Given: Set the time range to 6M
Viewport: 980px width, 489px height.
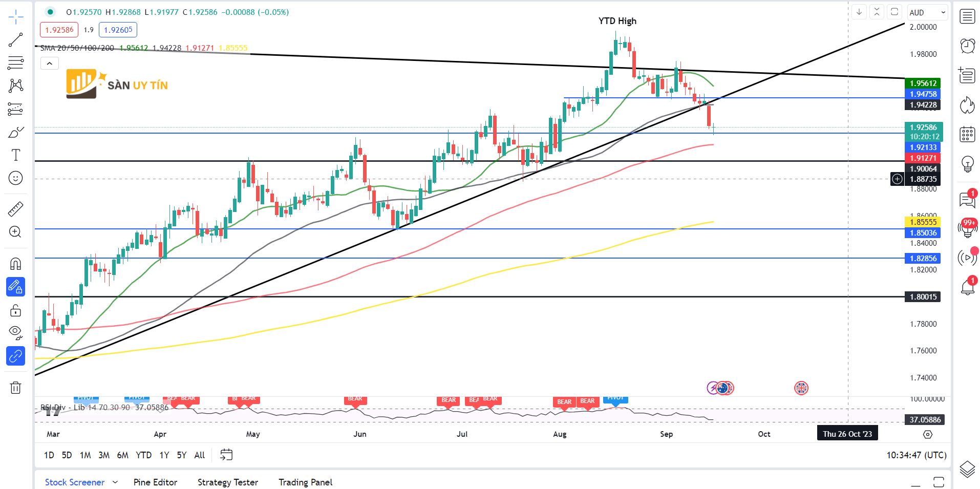Looking at the screenshot, I should point(123,455).
